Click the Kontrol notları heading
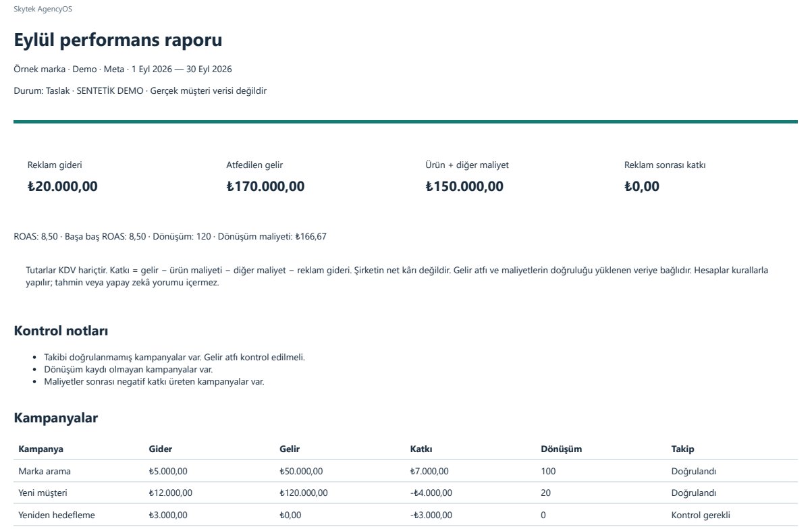Screen dimensions: 812x531 pos(61,331)
